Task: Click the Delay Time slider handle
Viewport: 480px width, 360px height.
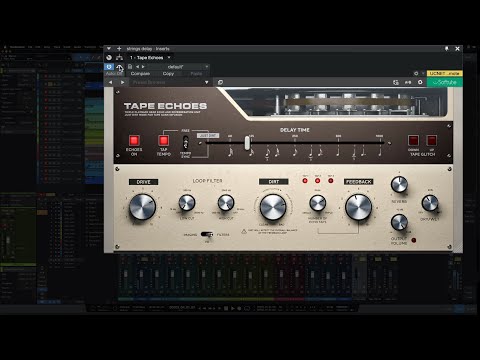Action: [x=247, y=143]
